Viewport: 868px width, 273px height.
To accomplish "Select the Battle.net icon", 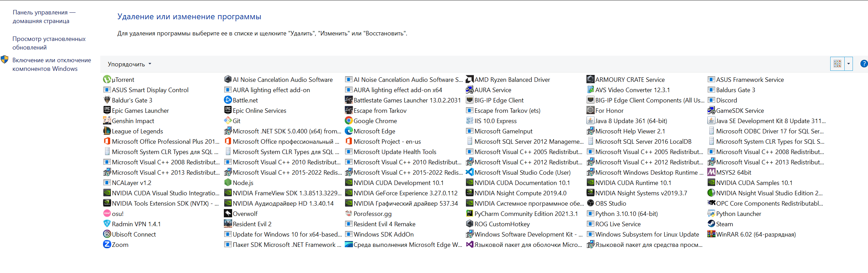I will tap(228, 100).
